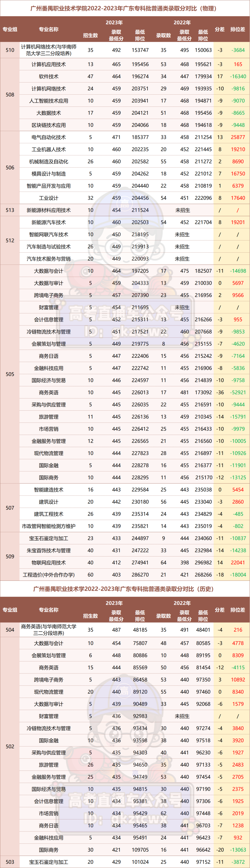Click 2022 lowest rank value 80585
Image resolution: width=250 pixels, height=868 pixels.
coord(203,643)
